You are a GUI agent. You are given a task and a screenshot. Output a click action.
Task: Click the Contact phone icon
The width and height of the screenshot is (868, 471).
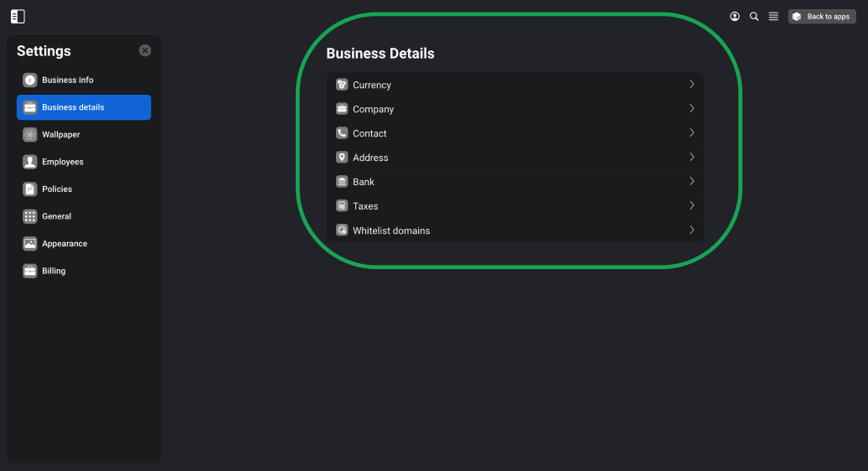tap(342, 132)
